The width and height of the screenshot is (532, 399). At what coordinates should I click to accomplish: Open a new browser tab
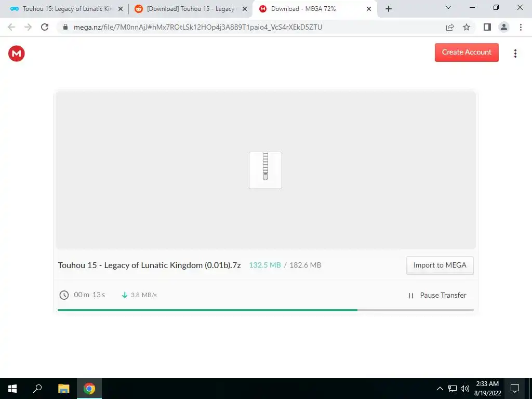point(389,9)
